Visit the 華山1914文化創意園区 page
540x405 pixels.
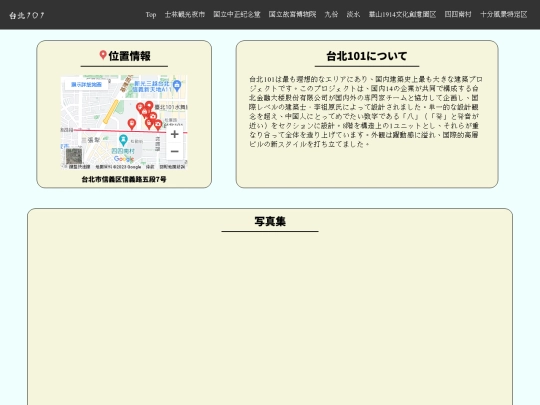point(402,14)
